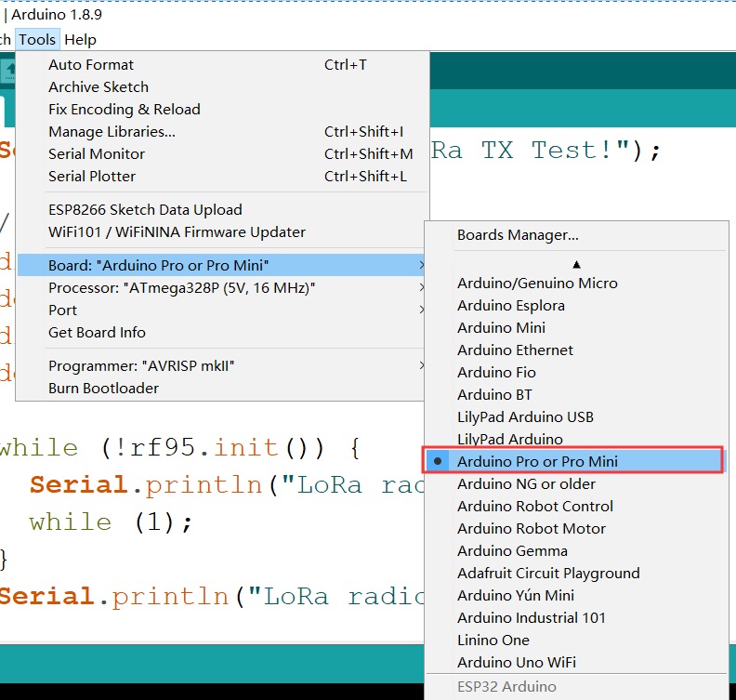Select Arduino Uno WiFi board
This screenshot has width=736, height=700.
pos(576,663)
